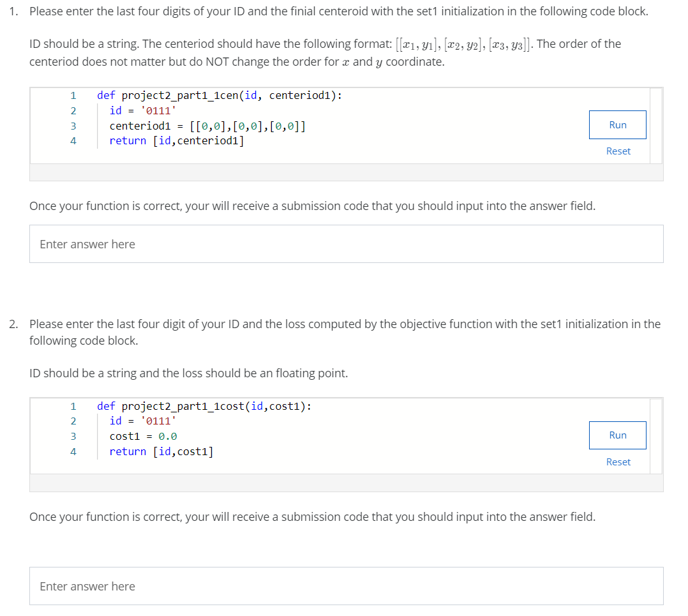688x616 pixels.
Task: Click the cost1 = 0.0 line
Action: coord(143,437)
